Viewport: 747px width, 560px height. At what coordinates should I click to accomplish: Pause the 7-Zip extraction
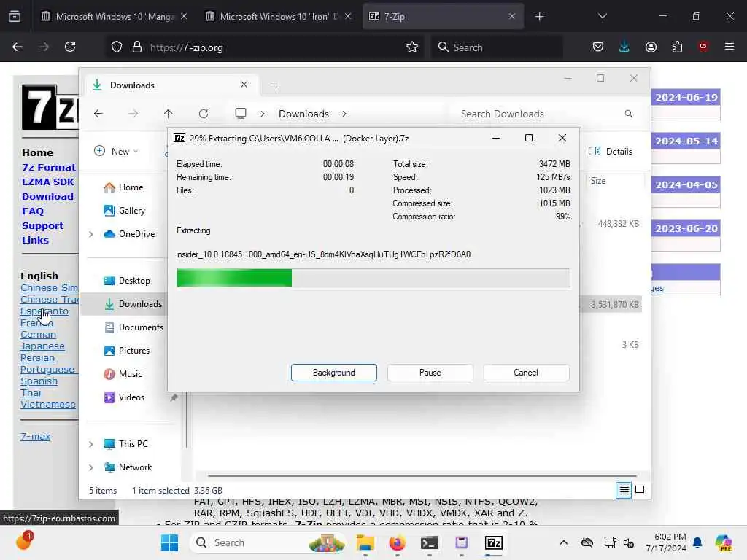click(430, 373)
